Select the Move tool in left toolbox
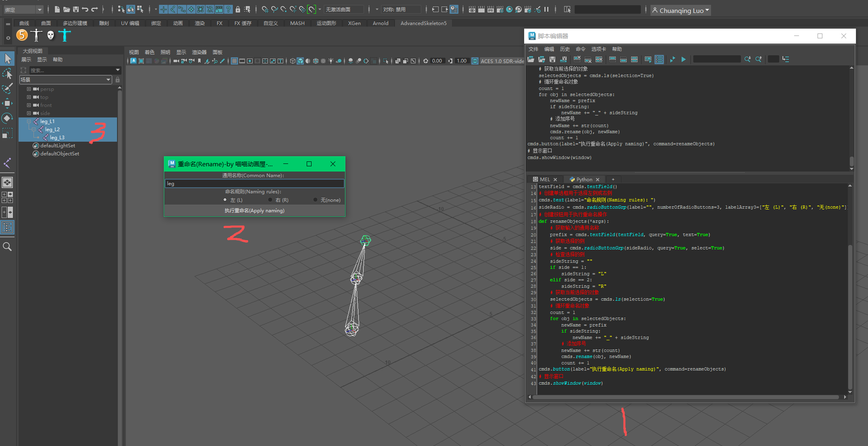 coord(7,103)
